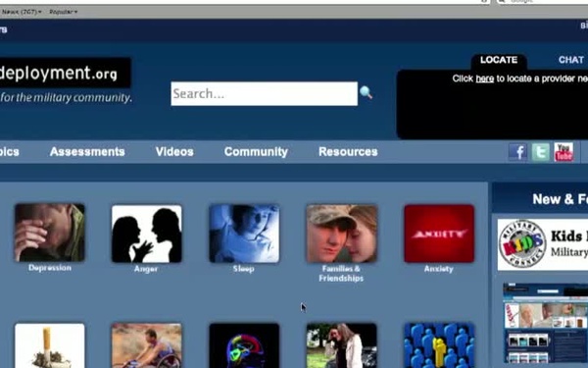Image resolution: width=588 pixels, height=368 pixels.
Task: Open the wheelchair athlete topic tile
Action: pos(147,345)
